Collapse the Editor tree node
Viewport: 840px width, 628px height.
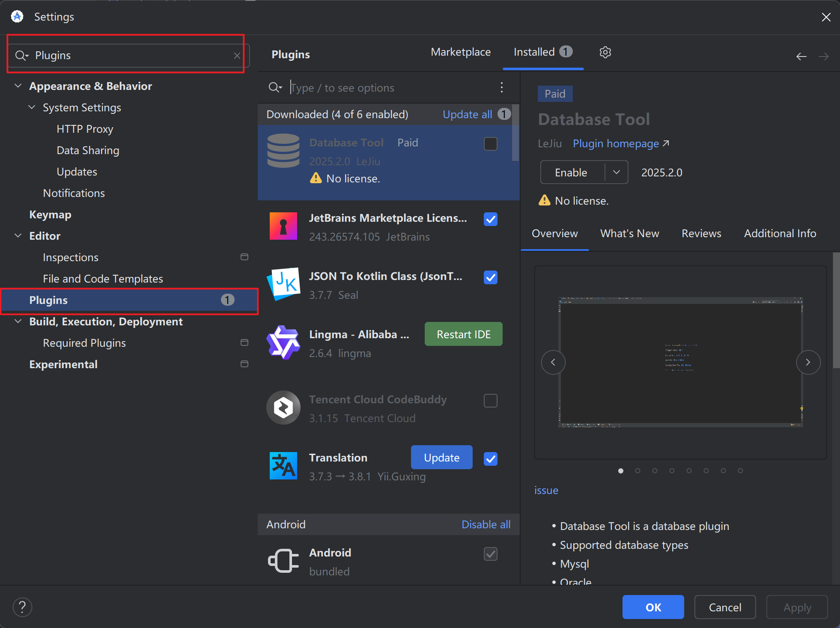pyautogui.click(x=18, y=235)
